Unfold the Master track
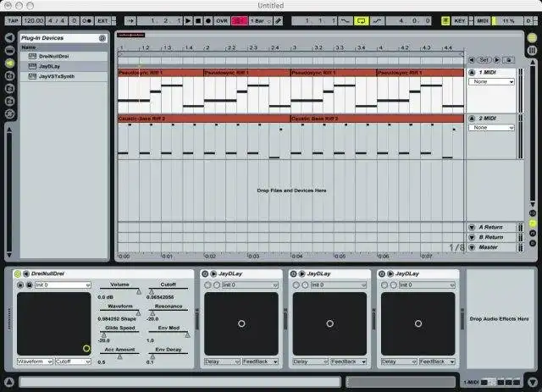 472,247
